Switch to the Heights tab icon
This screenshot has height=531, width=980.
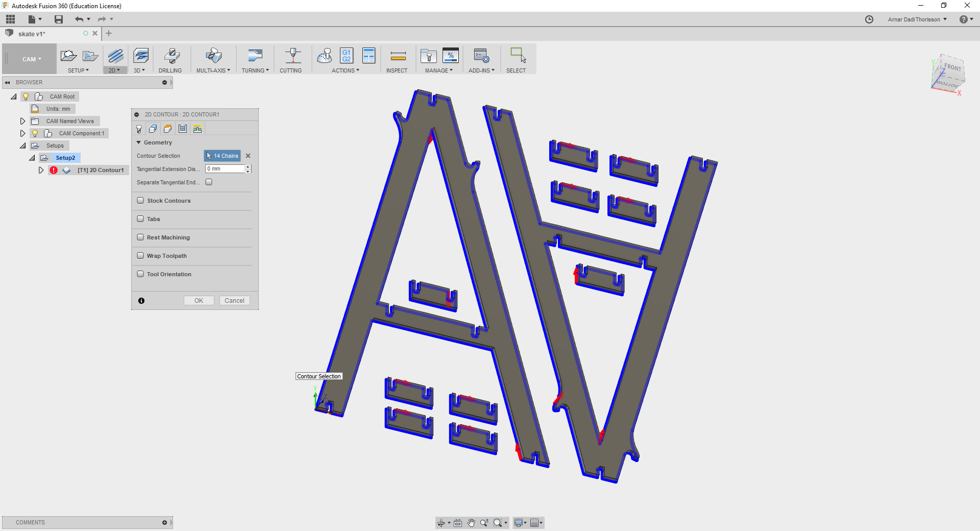[x=167, y=129]
